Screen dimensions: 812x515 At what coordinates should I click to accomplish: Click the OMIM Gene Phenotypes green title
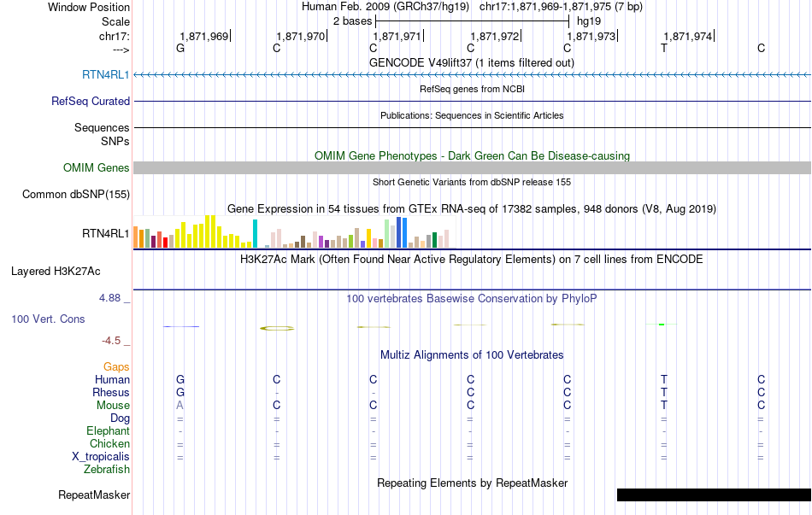point(473,155)
